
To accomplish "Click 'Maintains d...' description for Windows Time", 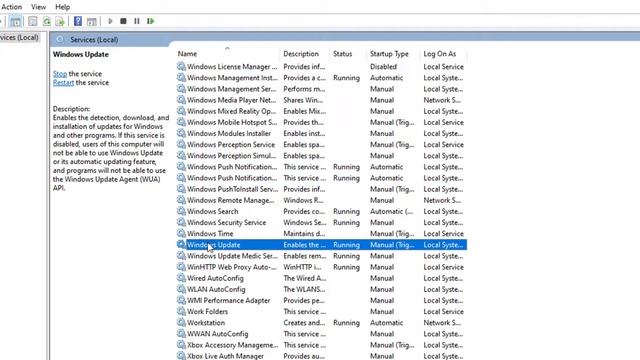I will (304, 233).
